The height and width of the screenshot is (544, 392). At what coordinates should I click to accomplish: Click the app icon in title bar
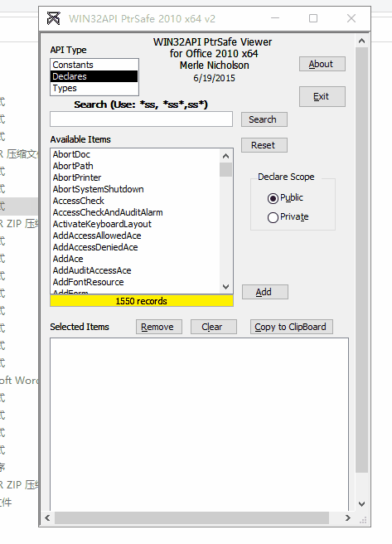pyautogui.click(x=54, y=18)
